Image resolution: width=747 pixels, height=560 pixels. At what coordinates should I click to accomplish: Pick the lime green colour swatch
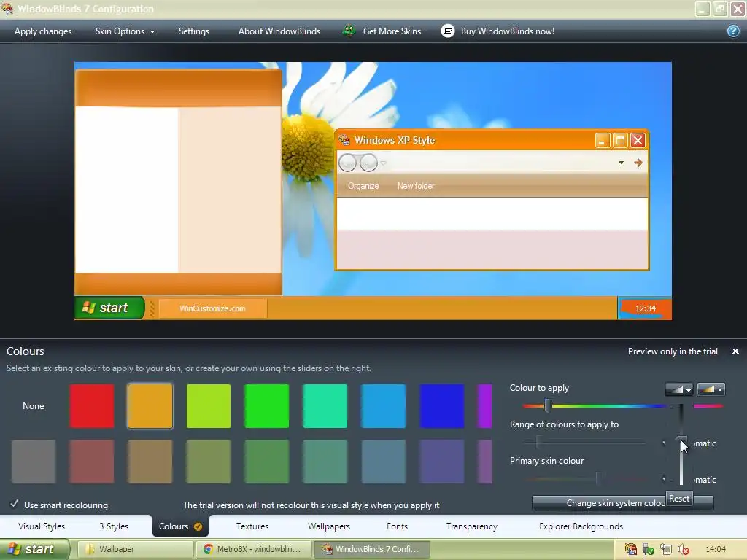[208, 405]
